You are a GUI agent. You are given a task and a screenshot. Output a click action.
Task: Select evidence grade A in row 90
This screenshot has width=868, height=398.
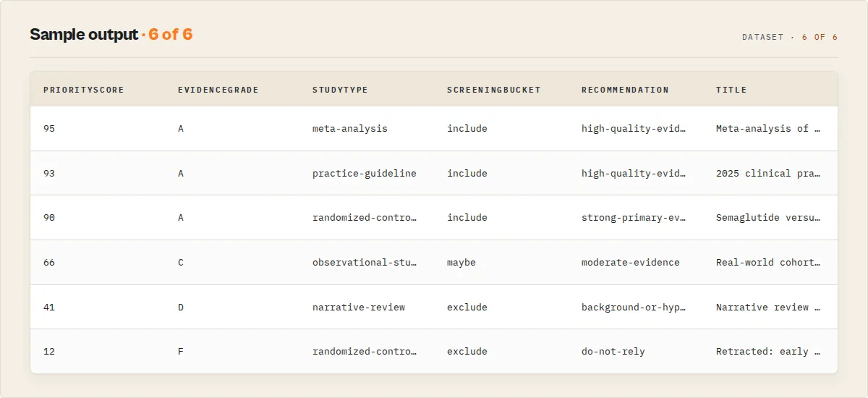(x=181, y=218)
